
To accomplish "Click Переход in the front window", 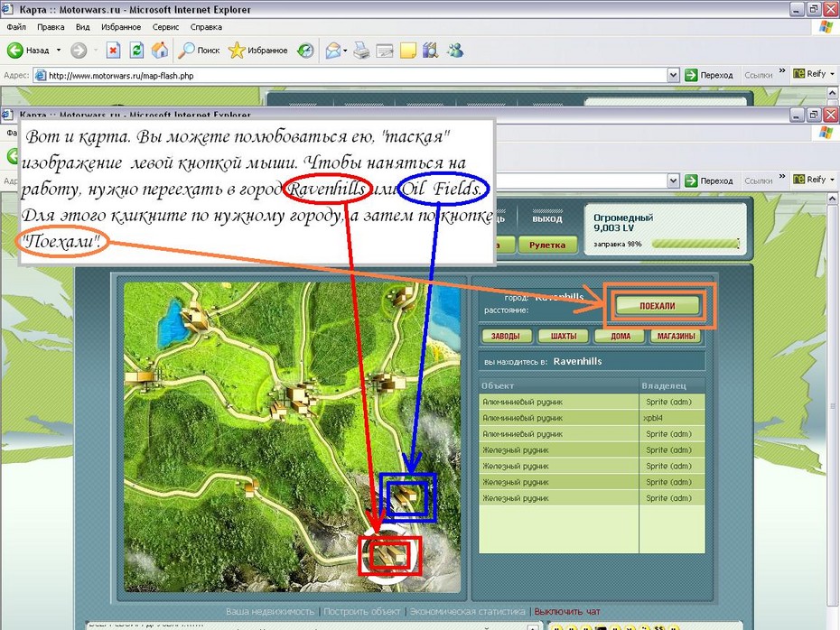I will click(709, 181).
